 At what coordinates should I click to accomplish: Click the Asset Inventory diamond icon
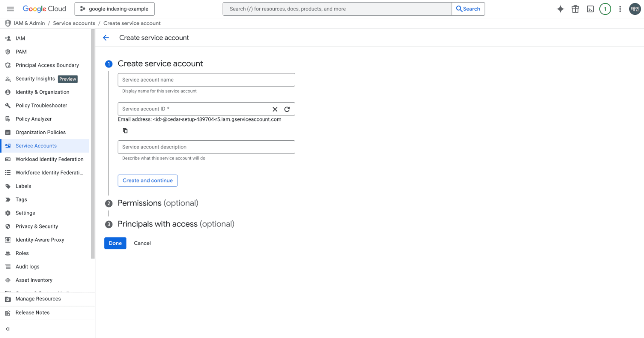pos(8,280)
